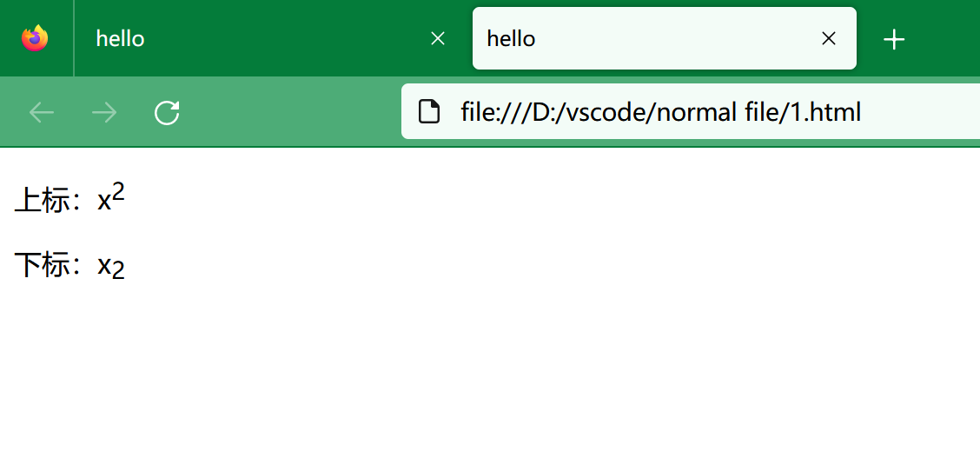Screen dimensions: 980x471
Task: Click the superscript 2 character
Action: [x=119, y=194]
